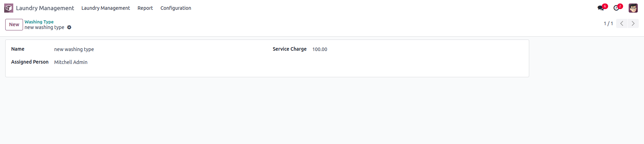Go to next record with right arrow
644x144 pixels.
point(633,23)
